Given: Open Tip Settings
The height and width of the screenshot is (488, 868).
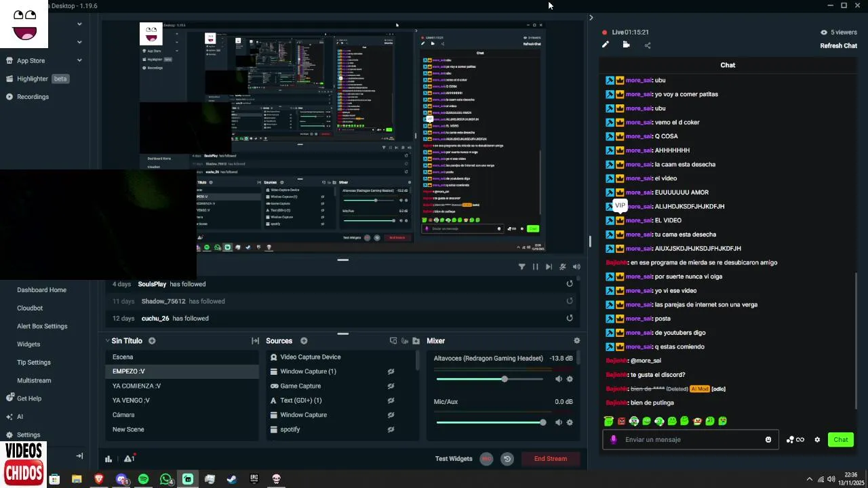Looking at the screenshot, I should tap(34, 363).
